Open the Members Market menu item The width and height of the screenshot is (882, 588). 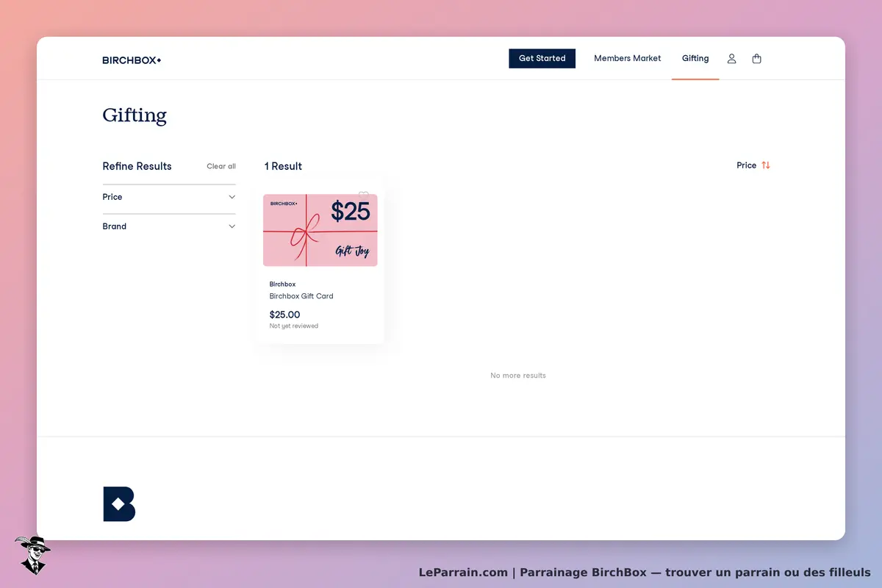[628, 58]
